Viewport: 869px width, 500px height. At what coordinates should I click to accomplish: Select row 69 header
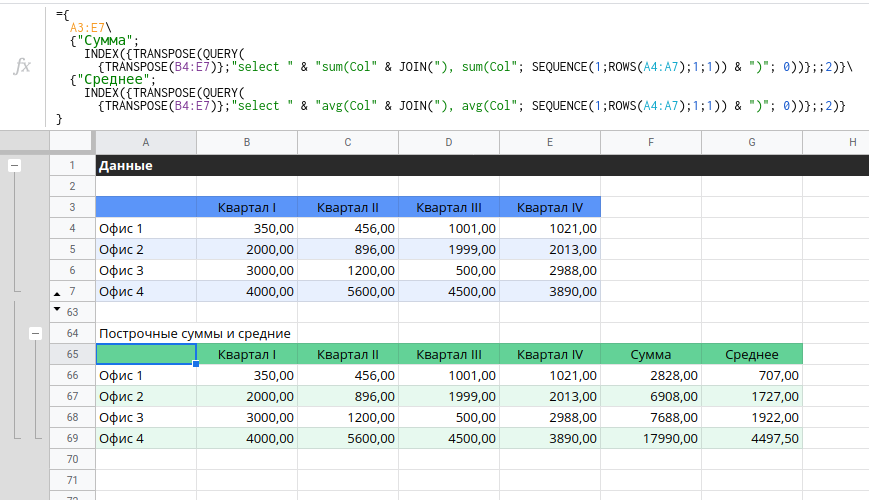point(72,438)
